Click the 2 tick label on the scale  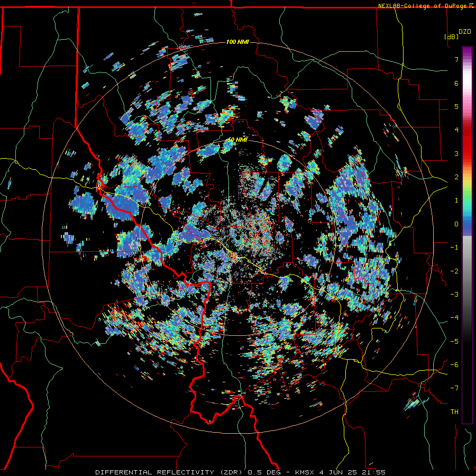[456, 177]
